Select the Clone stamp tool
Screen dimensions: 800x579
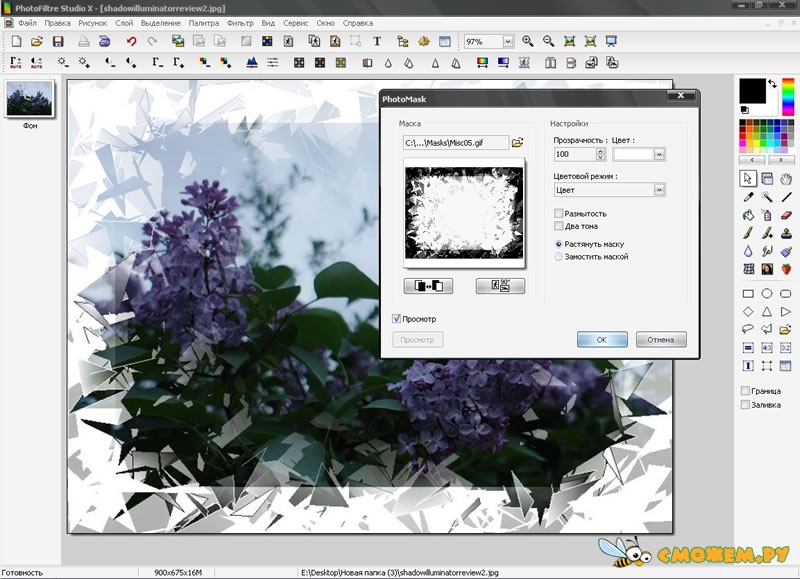(786, 233)
